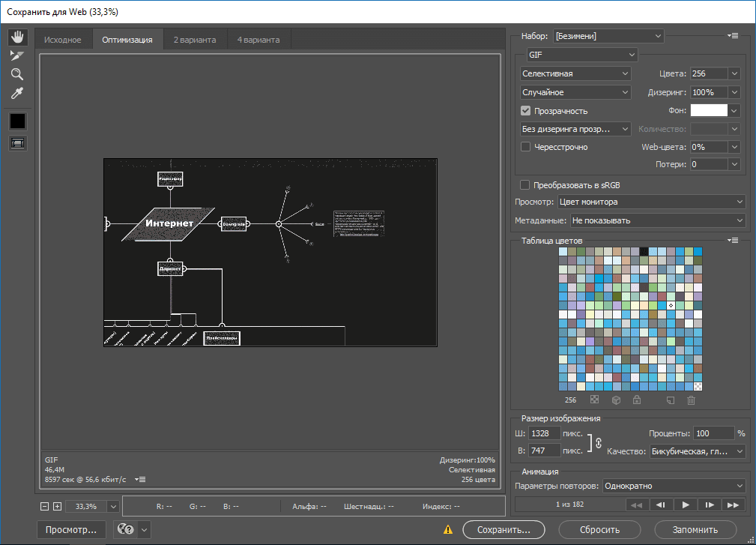Open the GIF format dropdown
This screenshot has height=545, width=756.
pyautogui.click(x=581, y=55)
